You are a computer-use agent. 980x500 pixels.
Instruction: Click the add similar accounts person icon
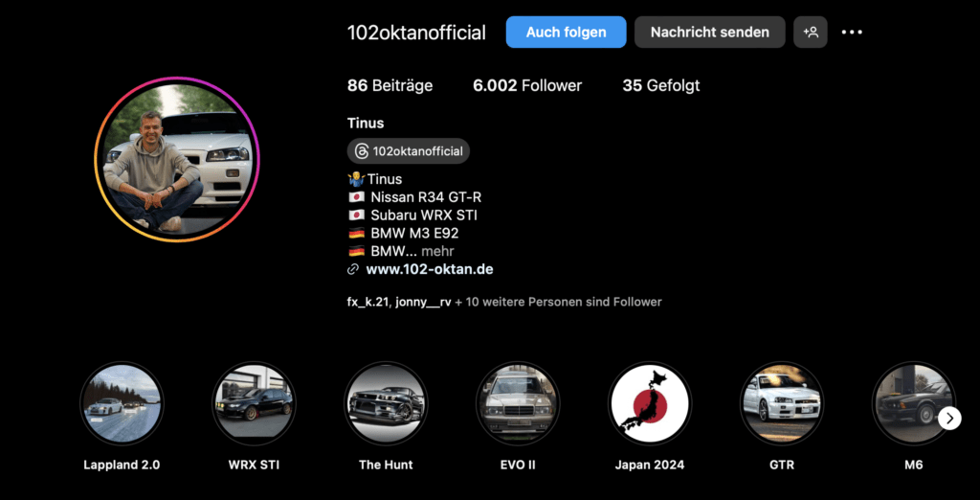pos(810,32)
